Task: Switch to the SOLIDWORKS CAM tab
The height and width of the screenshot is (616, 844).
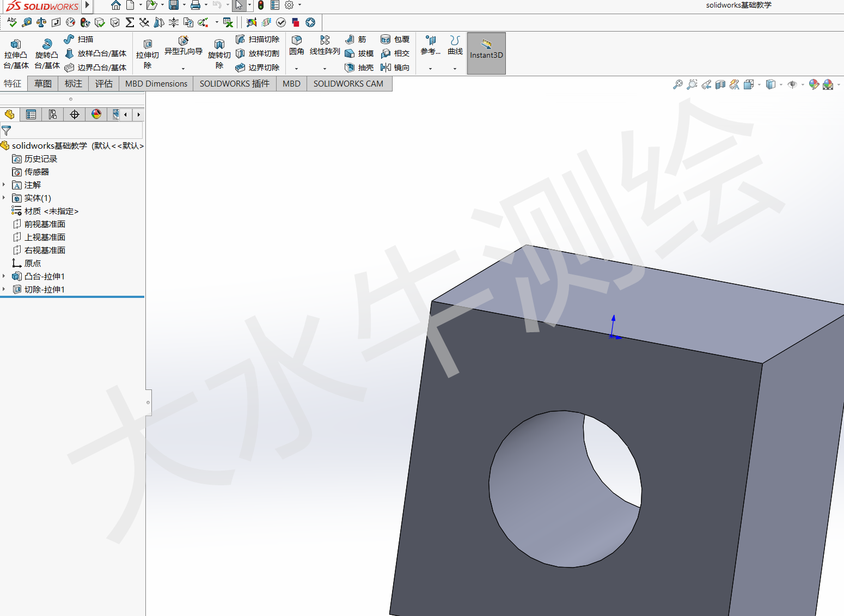Action: click(x=349, y=83)
